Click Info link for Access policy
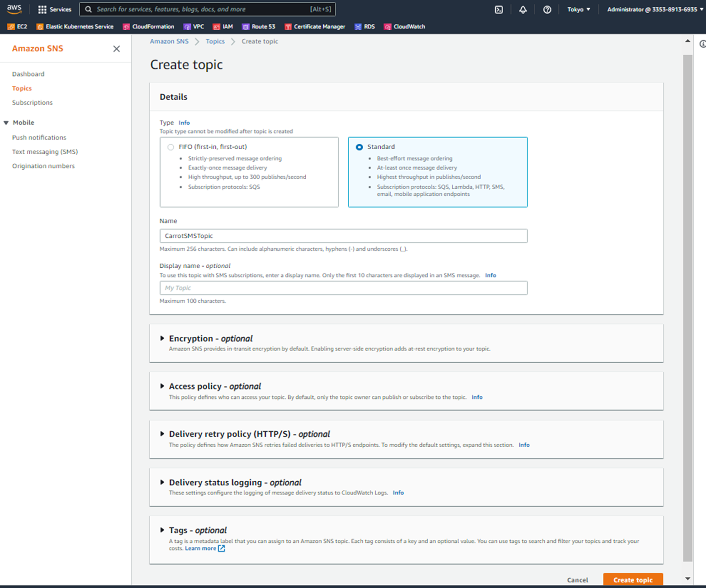This screenshot has width=706, height=588. click(477, 397)
